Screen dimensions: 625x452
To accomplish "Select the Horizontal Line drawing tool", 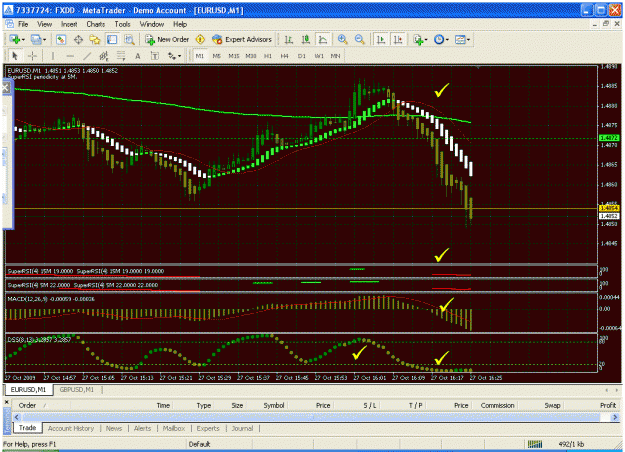I will pyautogui.click(x=70, y=56).
